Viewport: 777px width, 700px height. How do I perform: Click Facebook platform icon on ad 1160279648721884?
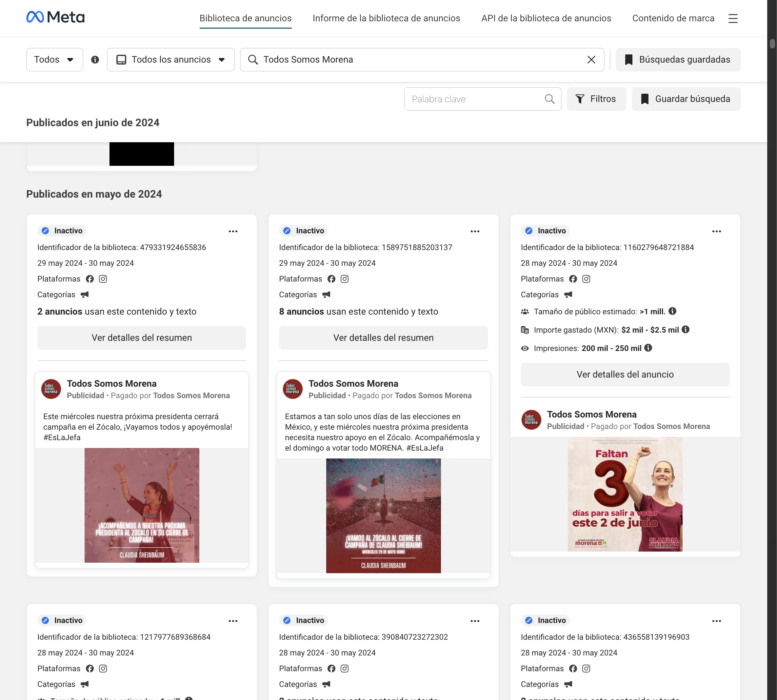573,279
